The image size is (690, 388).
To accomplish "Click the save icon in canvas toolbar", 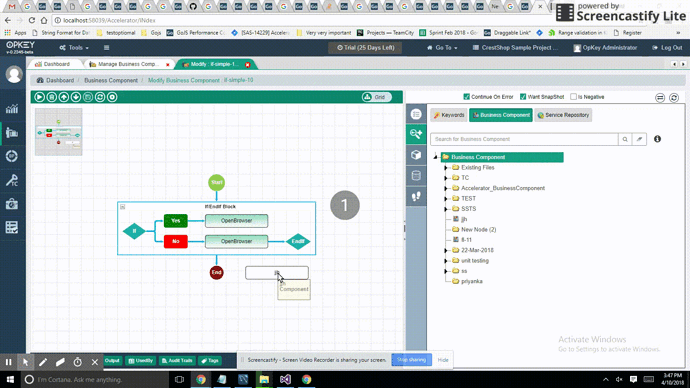I will tap(88, 97).
